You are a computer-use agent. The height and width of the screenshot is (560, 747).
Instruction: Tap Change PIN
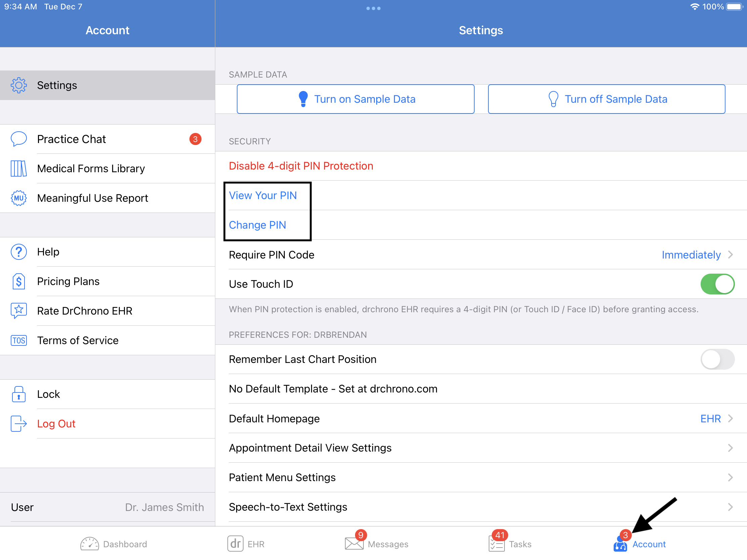[x=257, y=225]
